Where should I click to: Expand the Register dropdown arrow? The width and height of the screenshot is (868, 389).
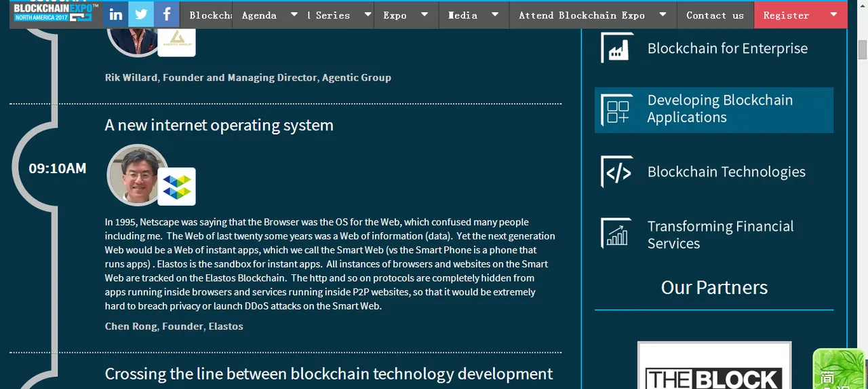pos(833,14)
